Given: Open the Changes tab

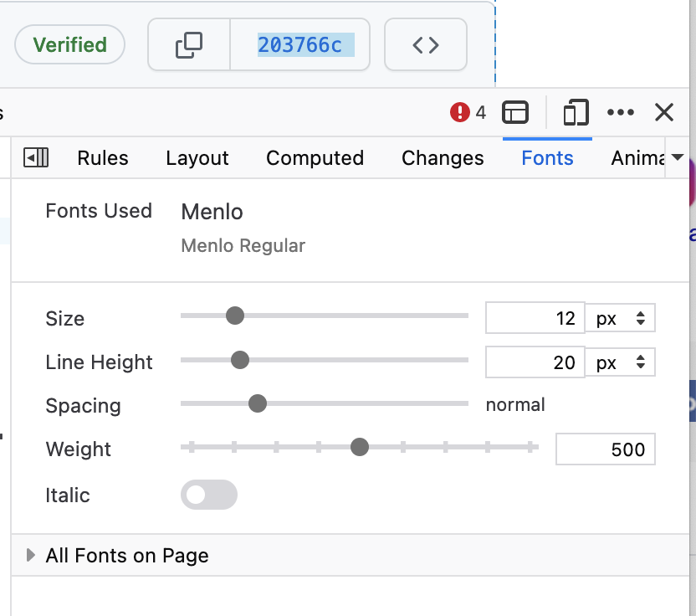Looking at the screenshot, I should [443, 158].
